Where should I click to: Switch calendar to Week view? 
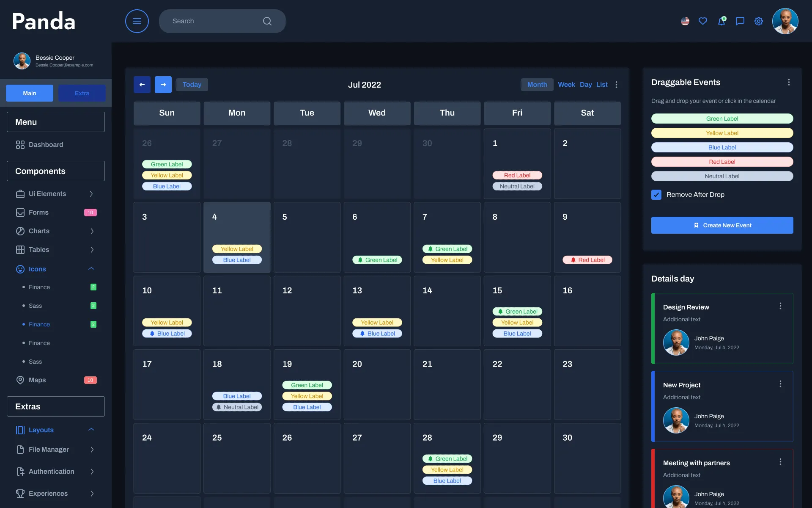pos(566,84)
